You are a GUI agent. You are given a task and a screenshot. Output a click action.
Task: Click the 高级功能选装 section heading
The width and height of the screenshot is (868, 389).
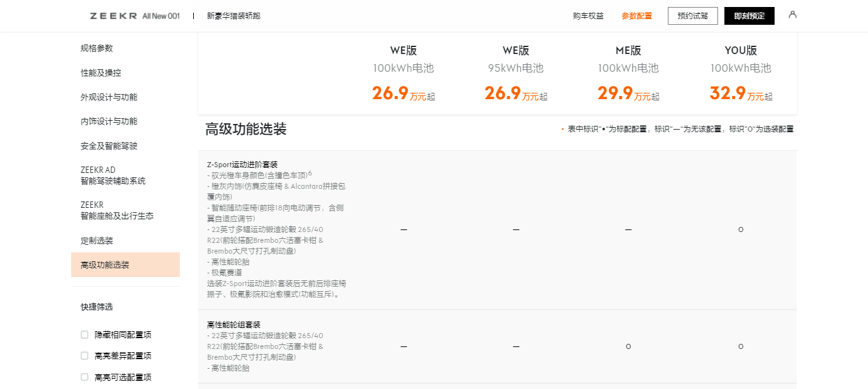(246, 130)
